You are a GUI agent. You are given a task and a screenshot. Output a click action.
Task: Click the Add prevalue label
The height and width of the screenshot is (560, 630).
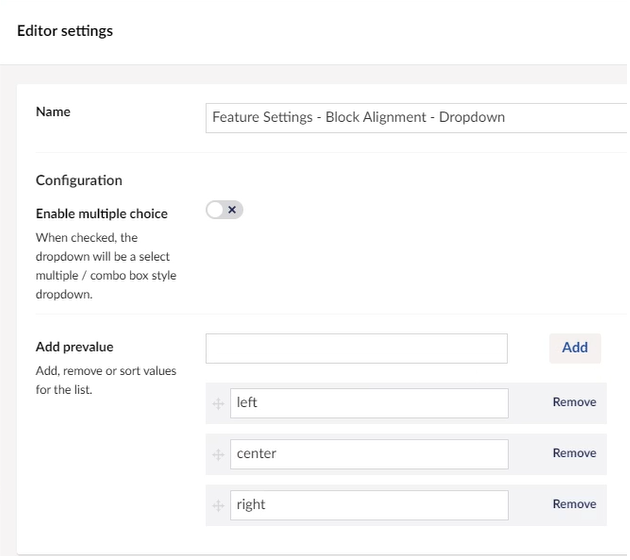coord(75,347)
